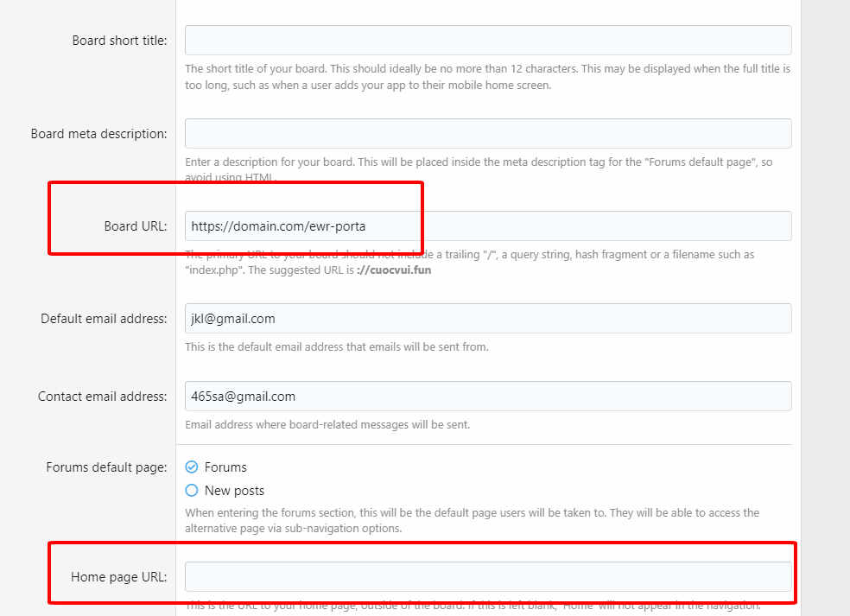850x616 pixels.
Task: Choose the New posts radio option
Action: coord(192,491)
